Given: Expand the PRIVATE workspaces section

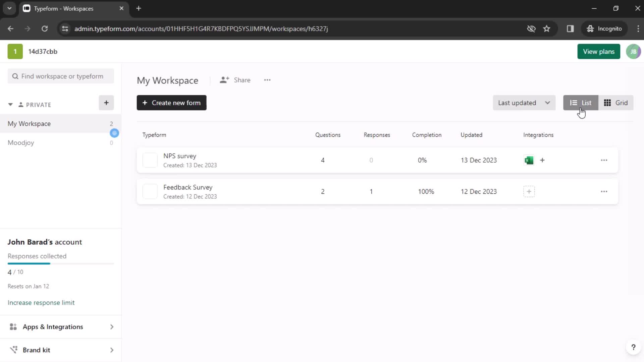Looking at the screenshot, I should [10, 105].
